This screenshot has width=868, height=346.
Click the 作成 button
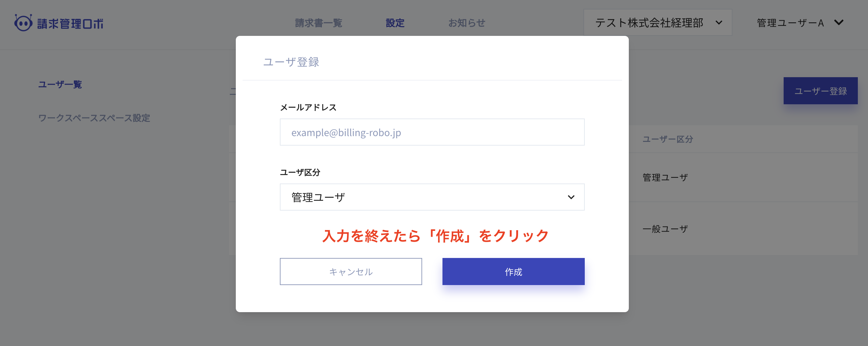point(513,272)
